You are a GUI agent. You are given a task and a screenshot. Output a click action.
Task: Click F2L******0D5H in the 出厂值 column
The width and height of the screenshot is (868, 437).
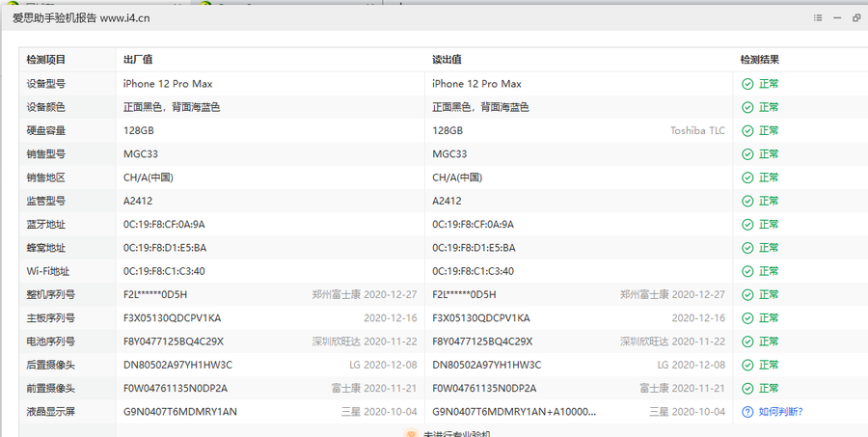point(155,294)
